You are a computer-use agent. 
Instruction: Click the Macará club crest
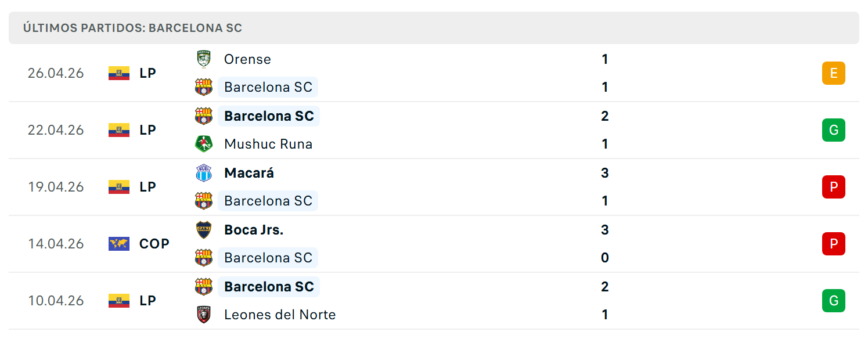coord(204,173)
